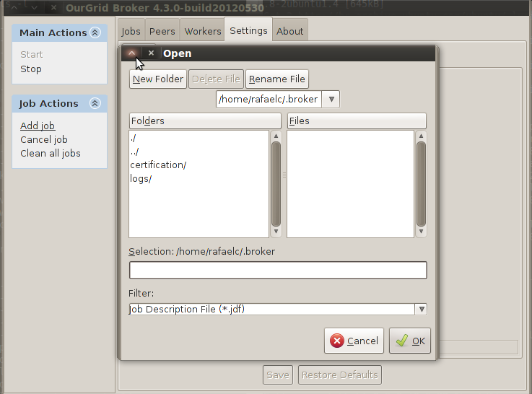Go to the Workers tab

tap(203, 31)
